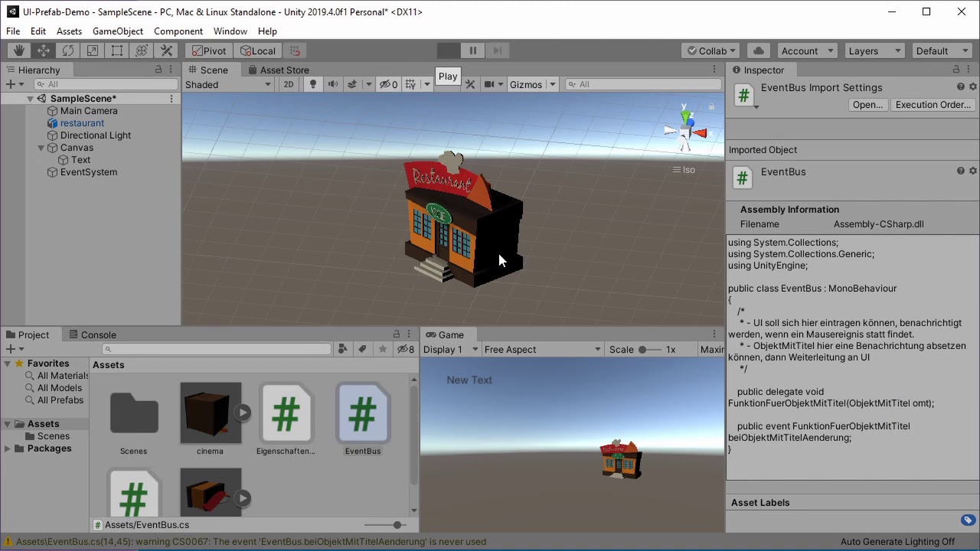Image resolution: width=980 pixels, height=551 pixels.
Task: Adjust the asset thumbnail size slider
Action: 386,525
